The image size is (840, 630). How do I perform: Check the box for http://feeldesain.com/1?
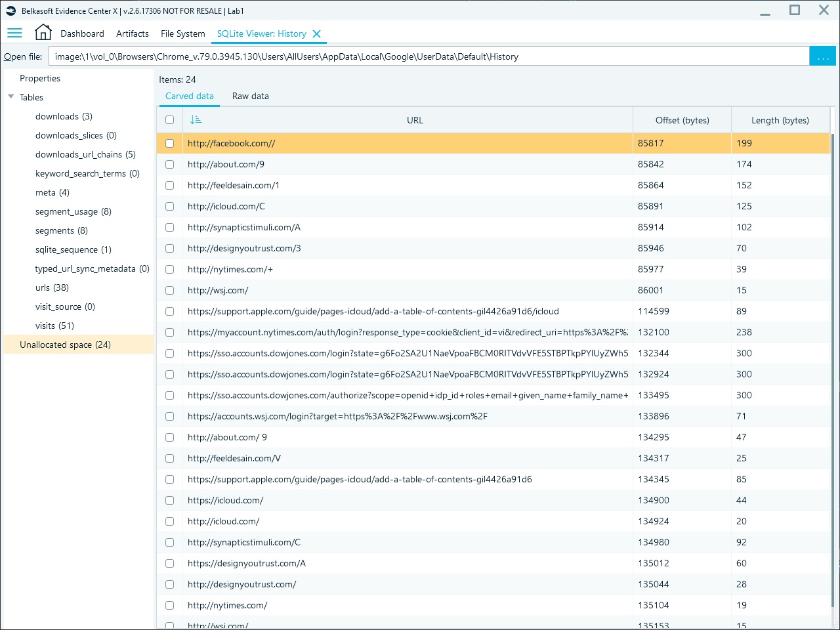[x=170, y=185]
